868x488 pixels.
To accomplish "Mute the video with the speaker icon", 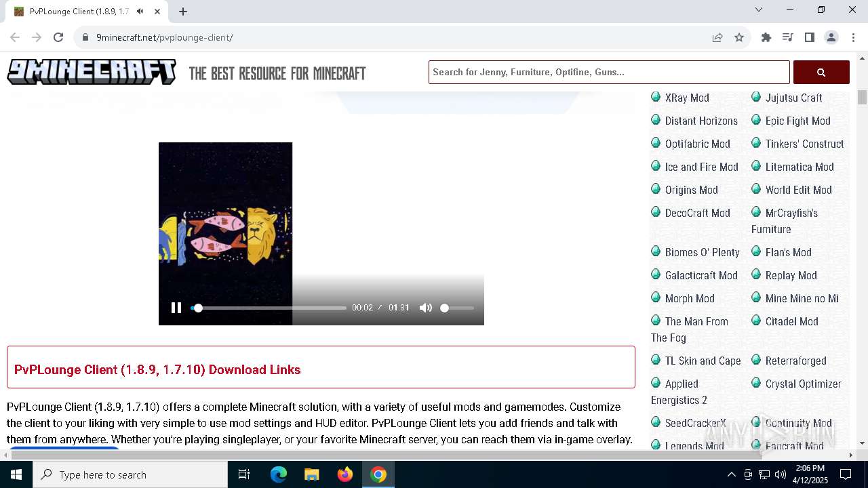I will point(426,308).
